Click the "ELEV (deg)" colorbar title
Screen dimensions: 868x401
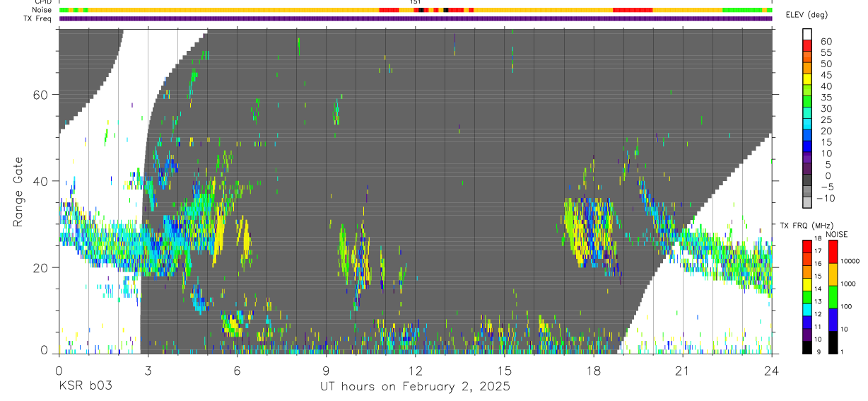[807, 15]
